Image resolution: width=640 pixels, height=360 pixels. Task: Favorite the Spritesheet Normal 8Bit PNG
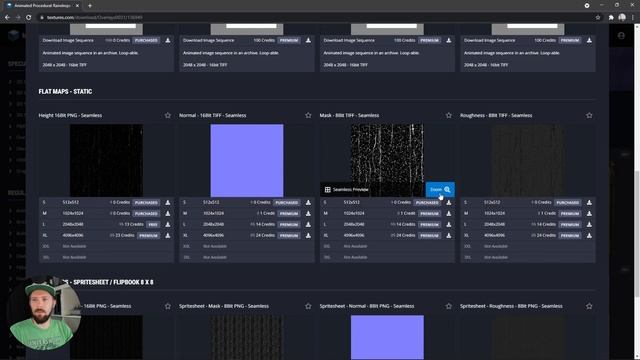(449, 306)
